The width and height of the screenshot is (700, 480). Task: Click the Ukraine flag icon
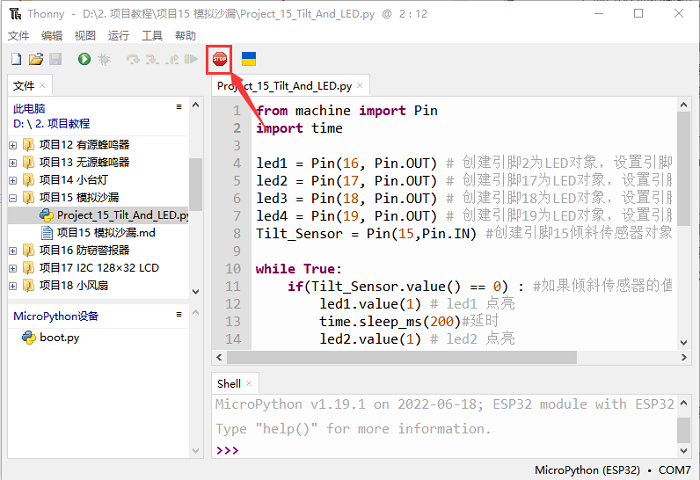click(249, 60)
